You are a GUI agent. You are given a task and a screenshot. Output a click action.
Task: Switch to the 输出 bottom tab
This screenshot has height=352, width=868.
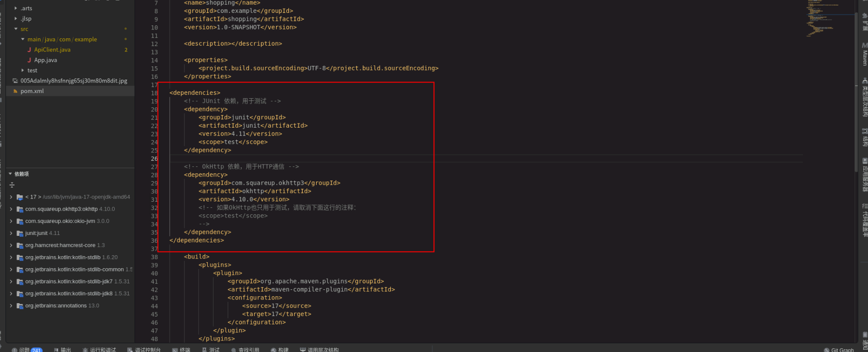pos(63,350)
